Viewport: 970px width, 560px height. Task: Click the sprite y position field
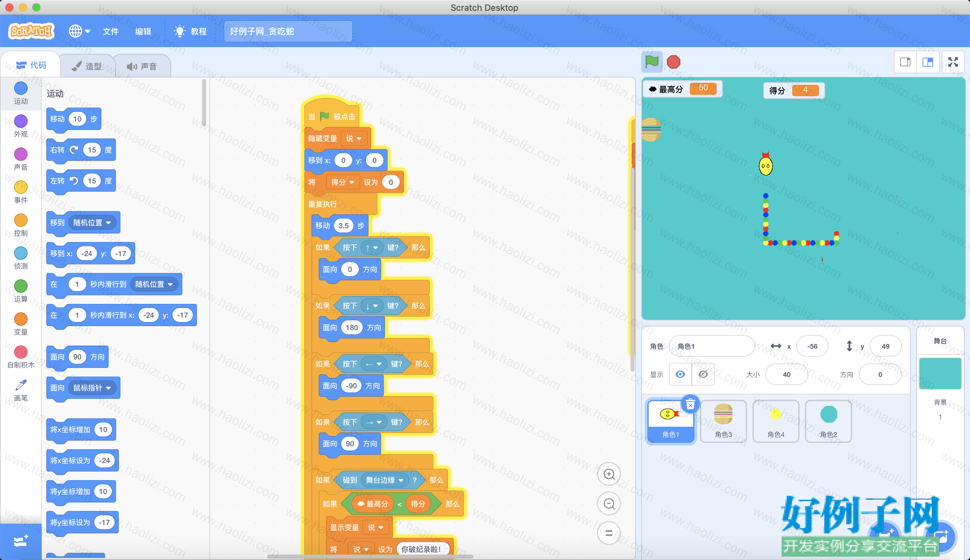885,346
